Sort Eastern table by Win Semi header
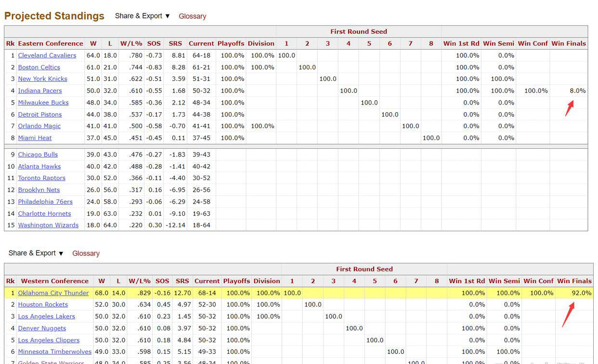This screenshot has width=598, height=364. click(498, 43)
